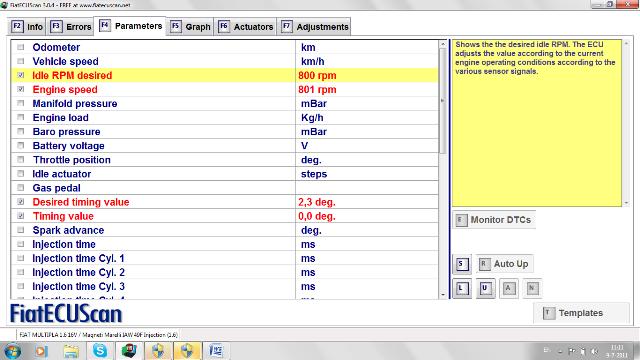This screenshot has height=360, width=640.
Task: Click the S key icon button
Action: tap(461, 264)
